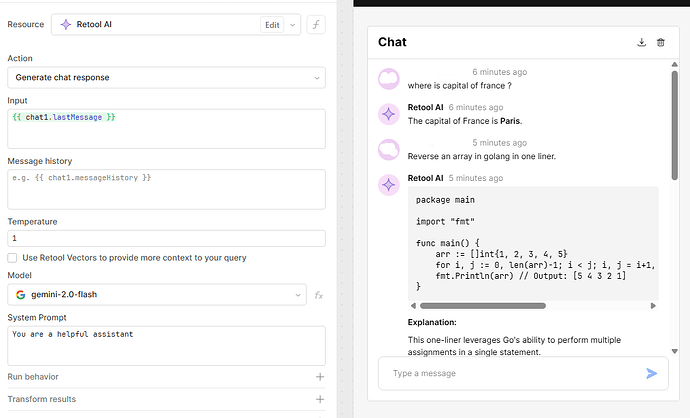Viewport: 690px width, 418px height.
Task: Click Retool AI avatar on code reply
Action: coord(389,185)
